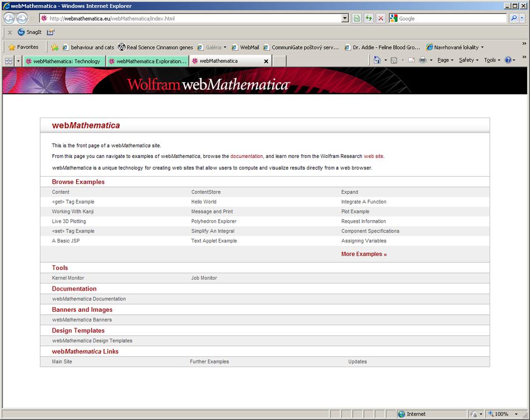The height and width of the screenshot is (420, 530).
Task: Click the Internet zone globe icon
Action: click(401, 414)
